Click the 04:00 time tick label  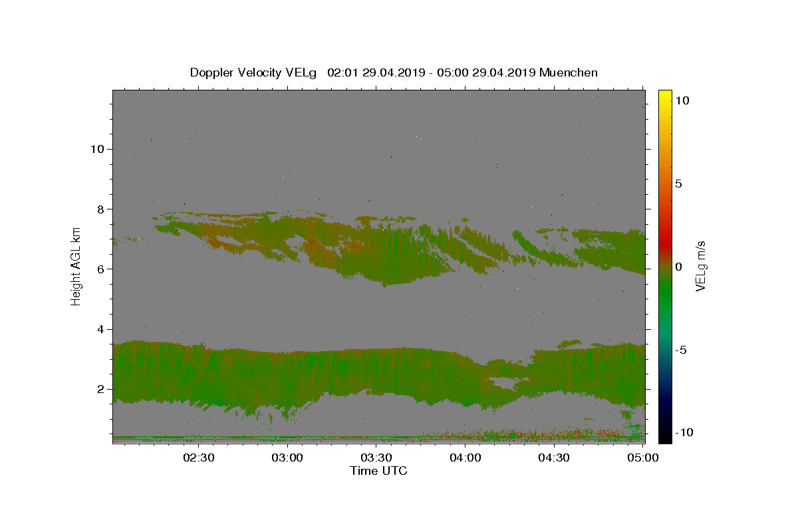pos(465,458)
